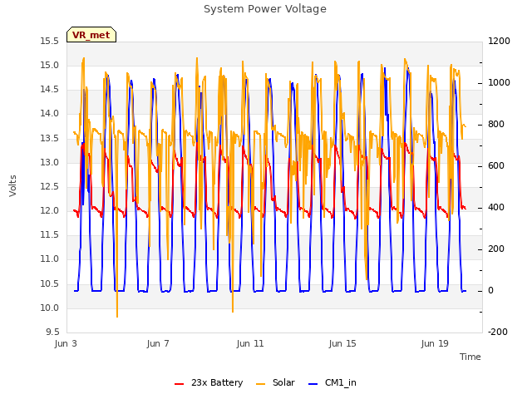Viewport: 532px width, 399px height.
Task: Toggle the Solar legend entry
Action: click(x=275, y=382)
